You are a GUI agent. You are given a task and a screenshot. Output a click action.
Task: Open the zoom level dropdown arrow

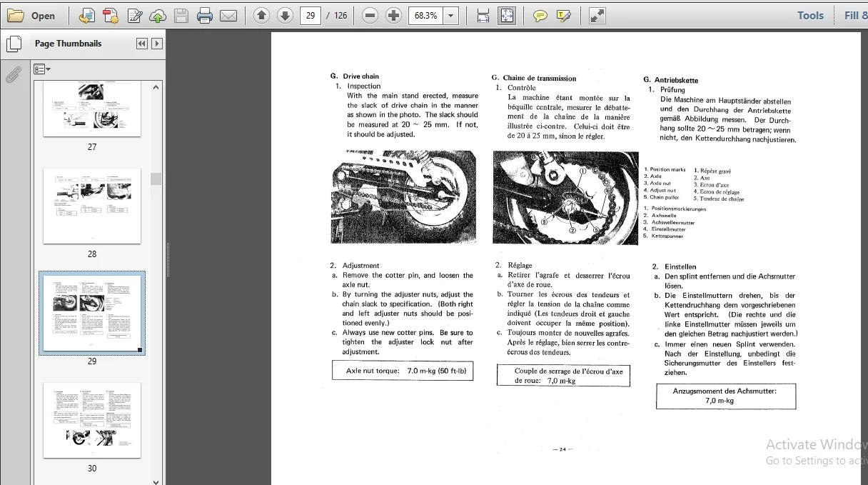click(x=450, y=15)
